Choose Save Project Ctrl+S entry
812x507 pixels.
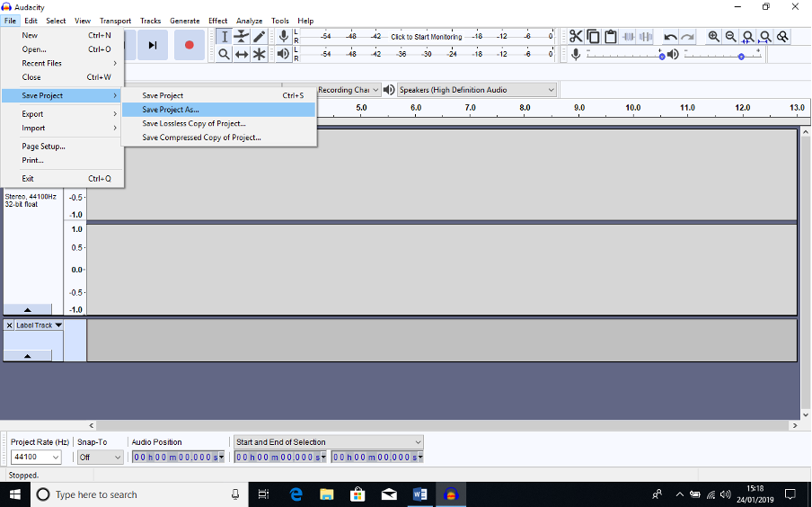[x=218, y=95]
